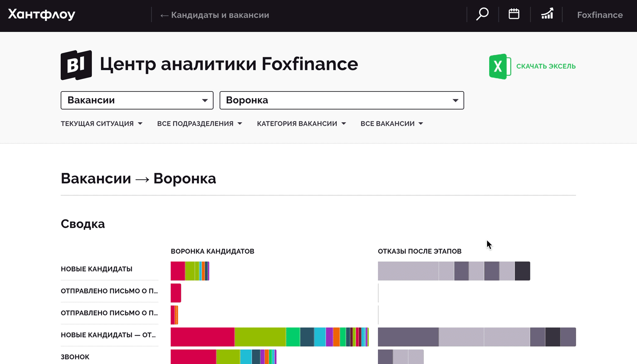Go back to Кандидаты и вакансии

click(214, 15)
